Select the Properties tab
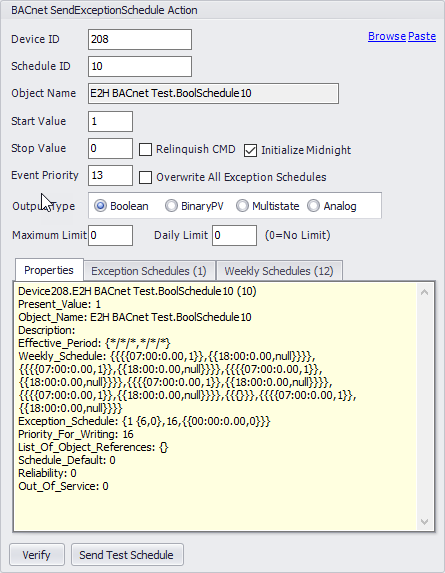445x573 pixels. (49, 270)
